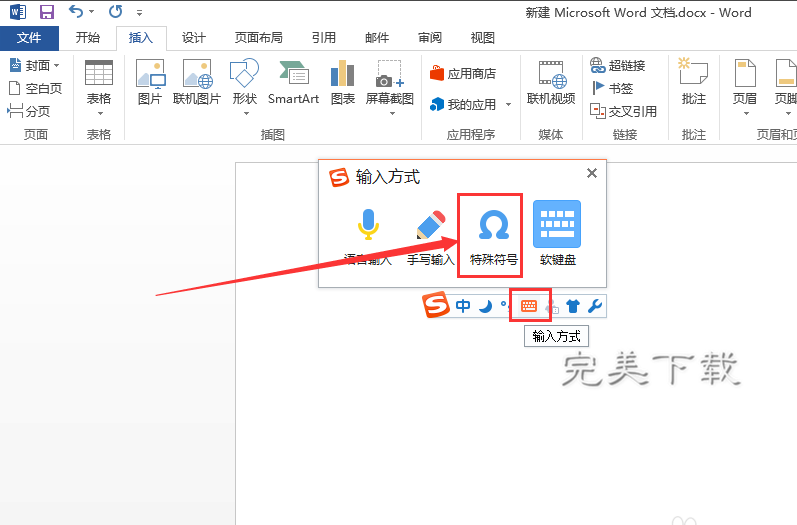Open the 视图 tab
The image size is (797, 525).
pyautogui.click(x=482, y=38)
